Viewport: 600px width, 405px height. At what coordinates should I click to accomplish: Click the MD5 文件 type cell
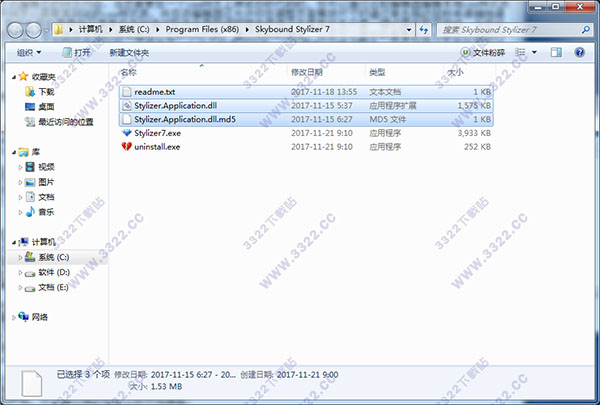coord(388,119)
